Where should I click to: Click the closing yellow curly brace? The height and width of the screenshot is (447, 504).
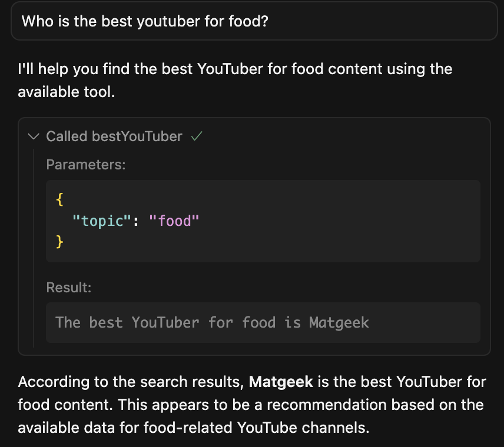60,242
